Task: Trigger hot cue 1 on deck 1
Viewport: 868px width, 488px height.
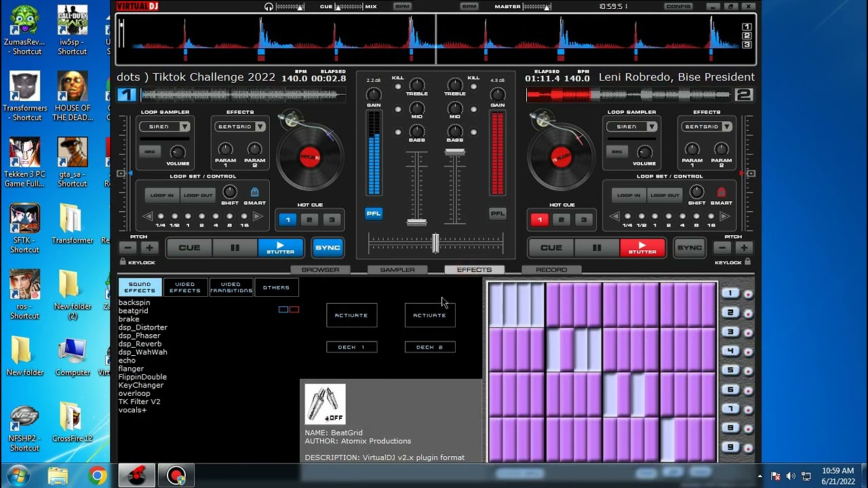Action: click(x=288, y=220)
